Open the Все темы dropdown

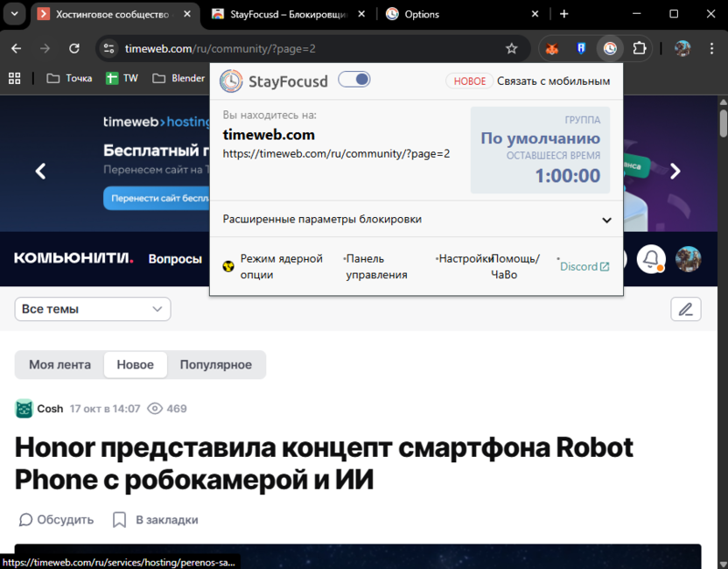coord(92,309)
